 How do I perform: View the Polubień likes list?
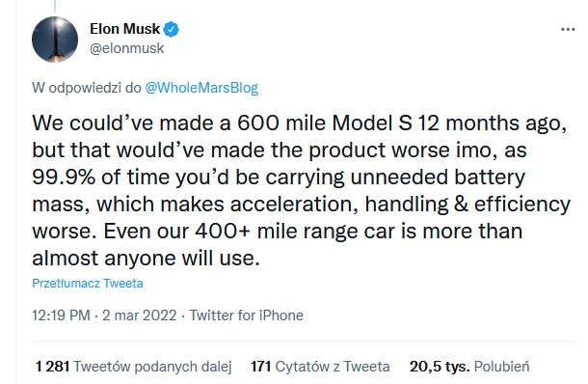click(501, 367)
